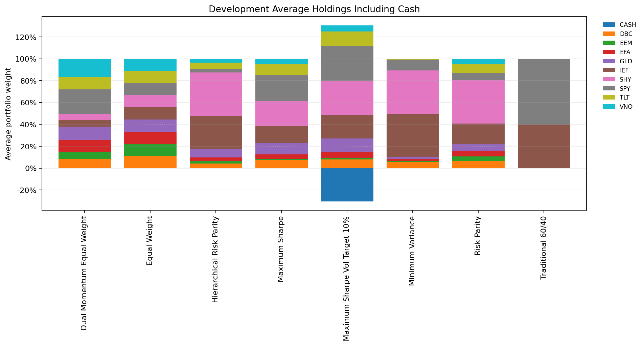Screen dimensions: 644x346
Task: Click the VNQ legend color swatch
Action: 609,107
